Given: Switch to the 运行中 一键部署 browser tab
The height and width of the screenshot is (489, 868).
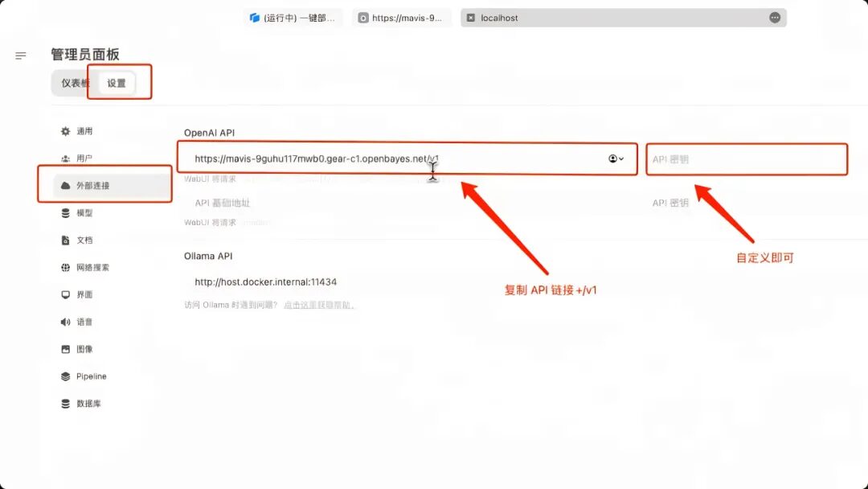Looking at the screenshot, I should 293,18.
